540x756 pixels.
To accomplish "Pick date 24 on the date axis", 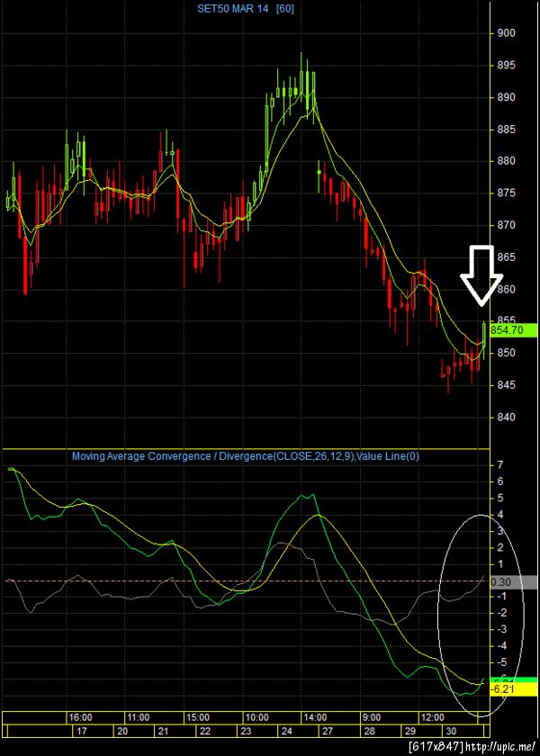I will 287,731.
